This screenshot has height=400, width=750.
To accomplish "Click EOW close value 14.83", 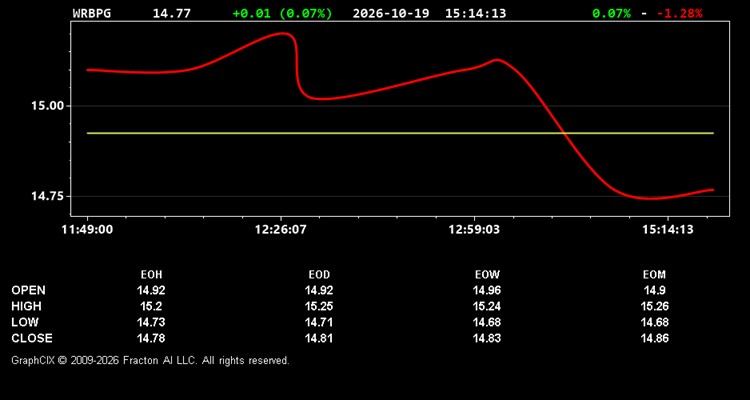I will click(x=487, y=338).
